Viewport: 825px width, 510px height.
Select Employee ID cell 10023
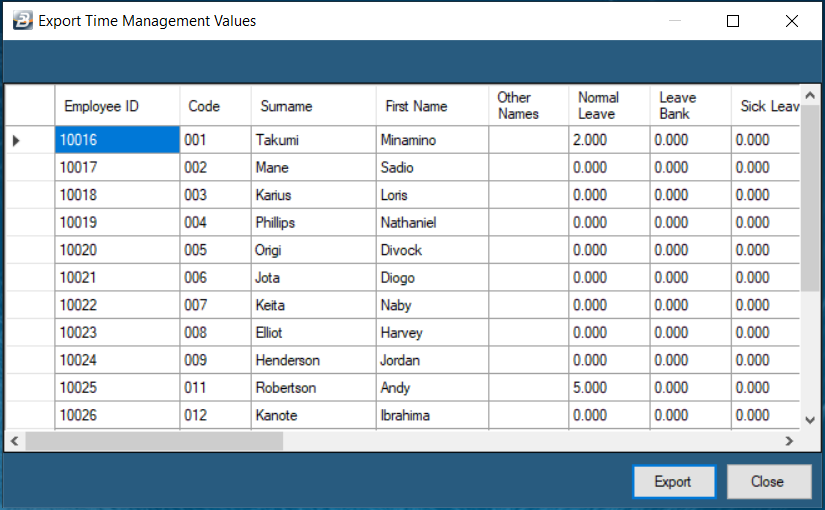(x=117, y=332)
